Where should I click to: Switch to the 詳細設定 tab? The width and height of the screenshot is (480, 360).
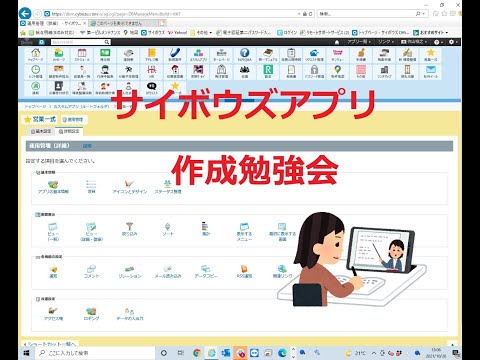pos(69,131)
